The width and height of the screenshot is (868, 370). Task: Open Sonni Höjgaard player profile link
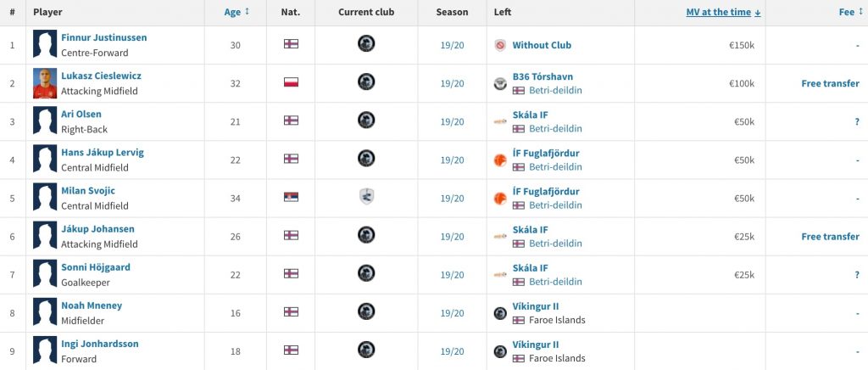(95, 267)
